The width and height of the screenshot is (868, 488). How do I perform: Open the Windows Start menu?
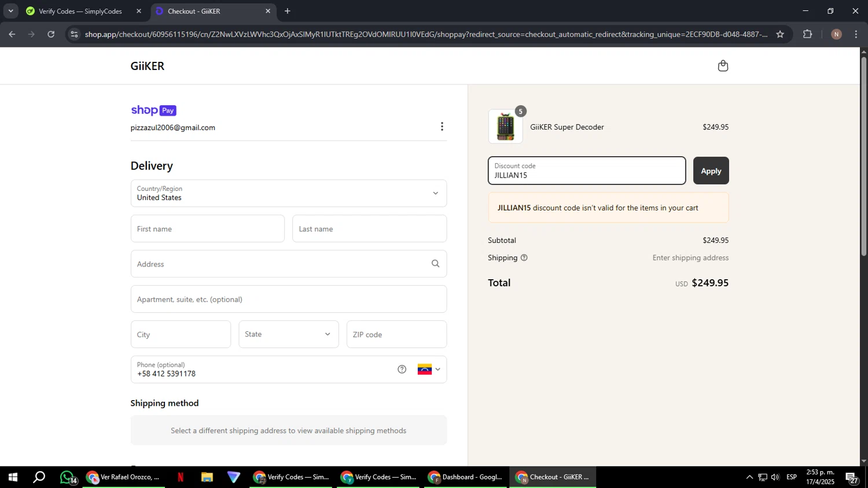click(12, 478)
